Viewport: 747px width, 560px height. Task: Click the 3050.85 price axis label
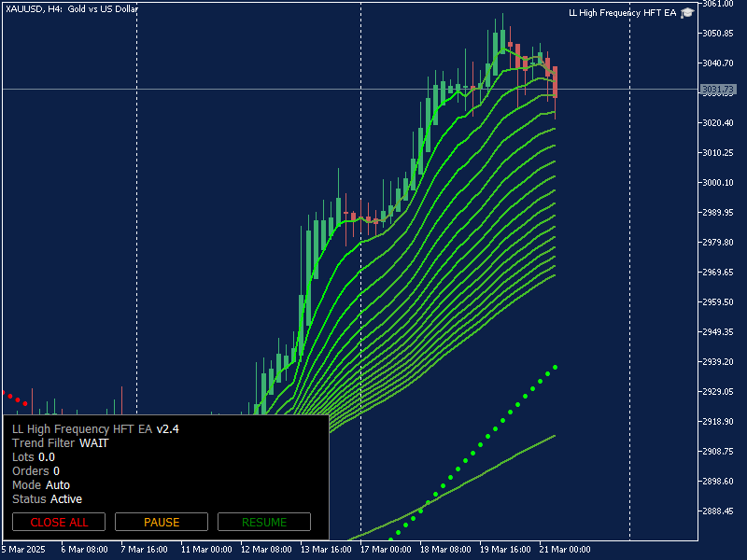718,34
